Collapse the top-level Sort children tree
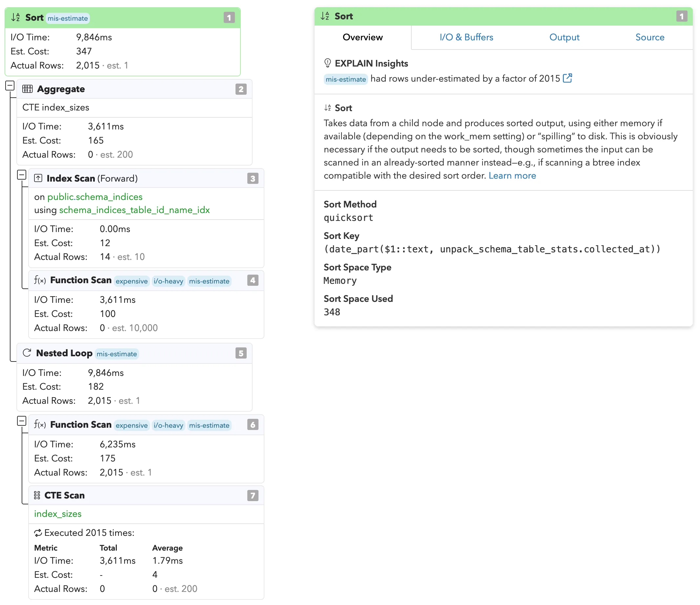 pos(10,86)
